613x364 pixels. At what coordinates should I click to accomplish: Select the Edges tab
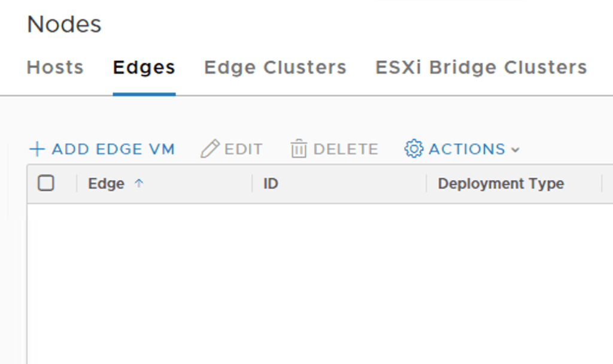[144, 68]
